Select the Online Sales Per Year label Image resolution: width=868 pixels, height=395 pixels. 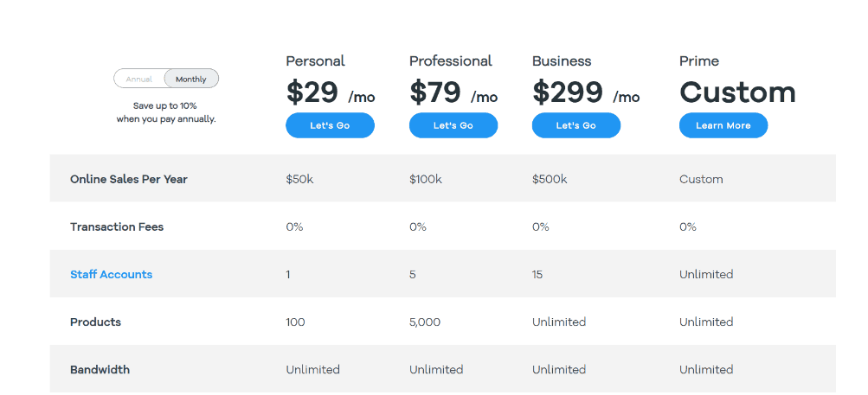(129, 179)
